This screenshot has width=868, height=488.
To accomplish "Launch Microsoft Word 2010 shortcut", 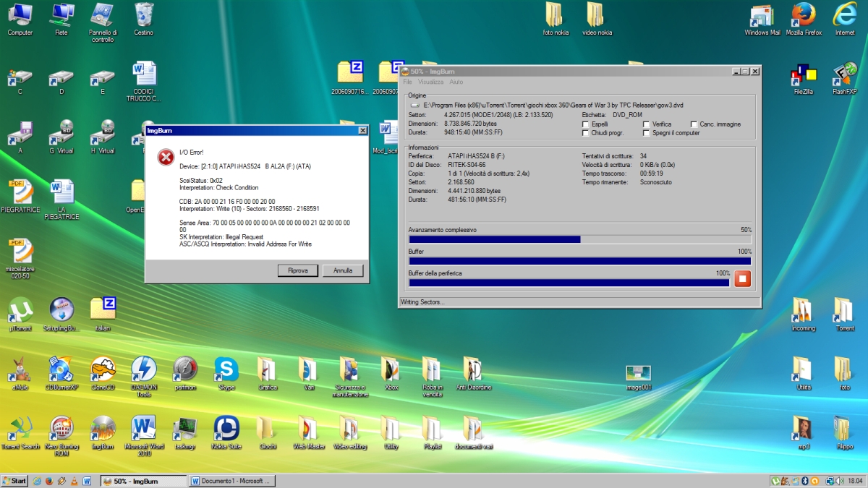I will tap(143, 436).
